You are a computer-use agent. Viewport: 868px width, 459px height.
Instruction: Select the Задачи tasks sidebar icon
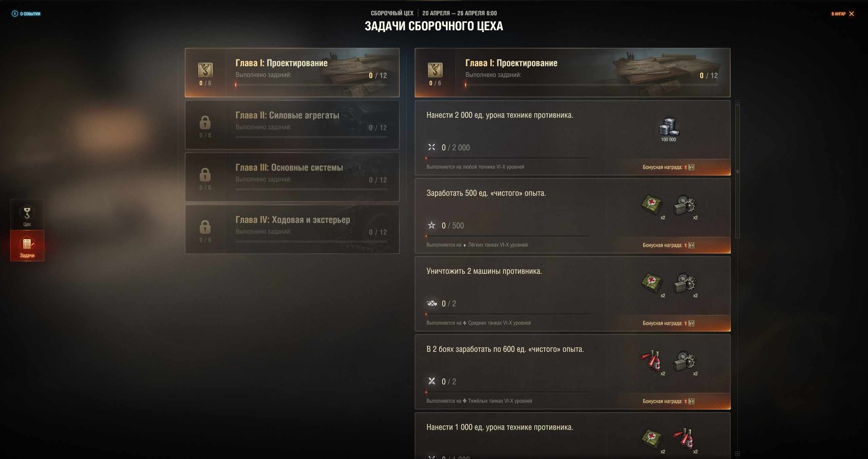(27, 246)
